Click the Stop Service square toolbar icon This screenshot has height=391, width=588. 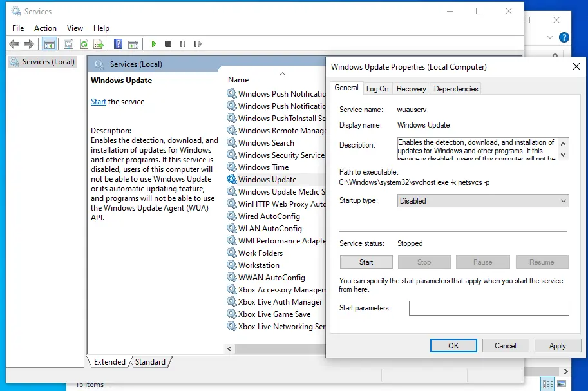168,44
